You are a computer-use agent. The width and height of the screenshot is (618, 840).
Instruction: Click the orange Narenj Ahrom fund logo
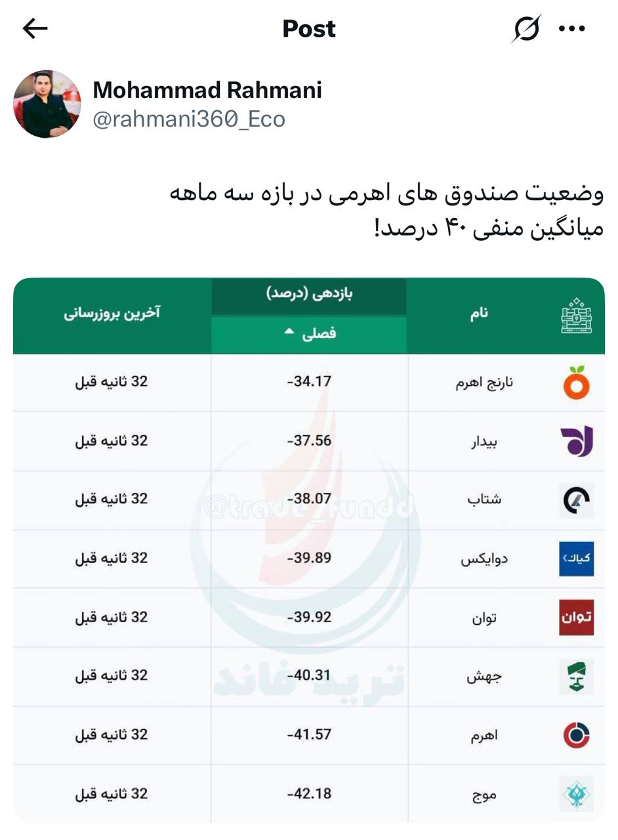click(577, 383)
